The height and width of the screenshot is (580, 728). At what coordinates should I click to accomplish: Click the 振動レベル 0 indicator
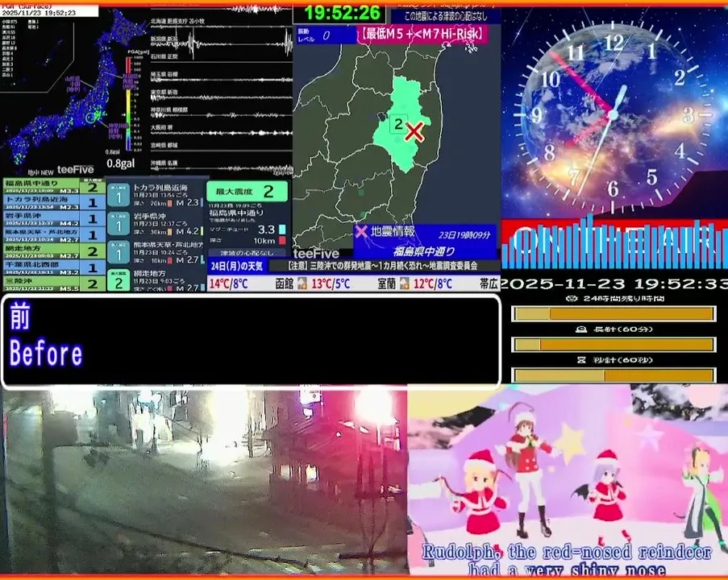(326, 35)
